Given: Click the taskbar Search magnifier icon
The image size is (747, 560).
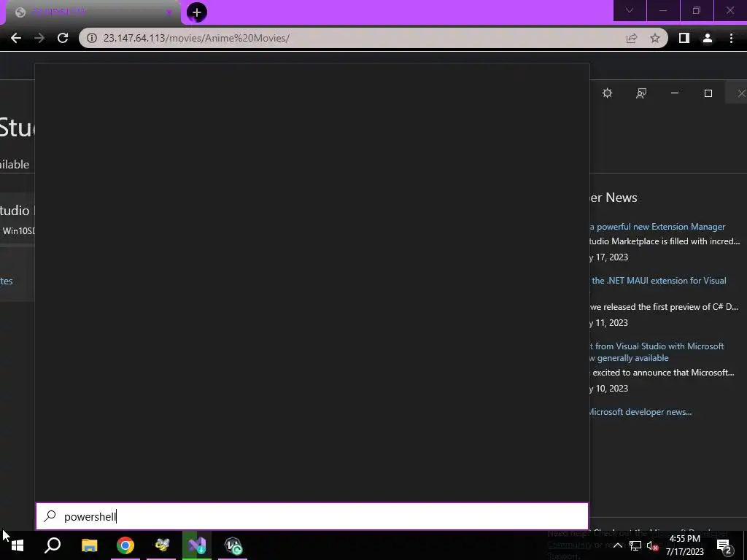Looking at the screenshot, I should [53, 545].
